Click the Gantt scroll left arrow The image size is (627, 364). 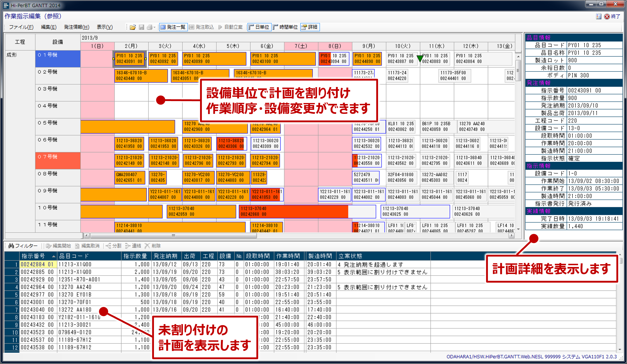point(87,235)
